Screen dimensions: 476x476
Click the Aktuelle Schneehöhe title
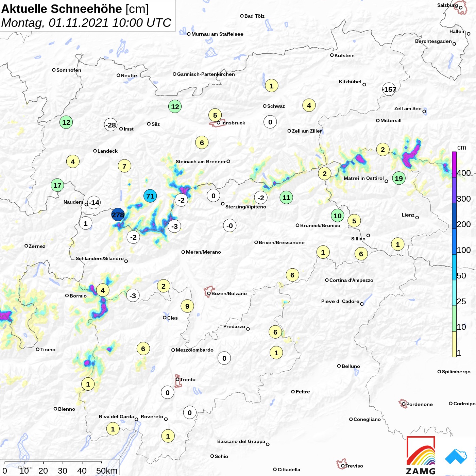(x=62, y=9)
